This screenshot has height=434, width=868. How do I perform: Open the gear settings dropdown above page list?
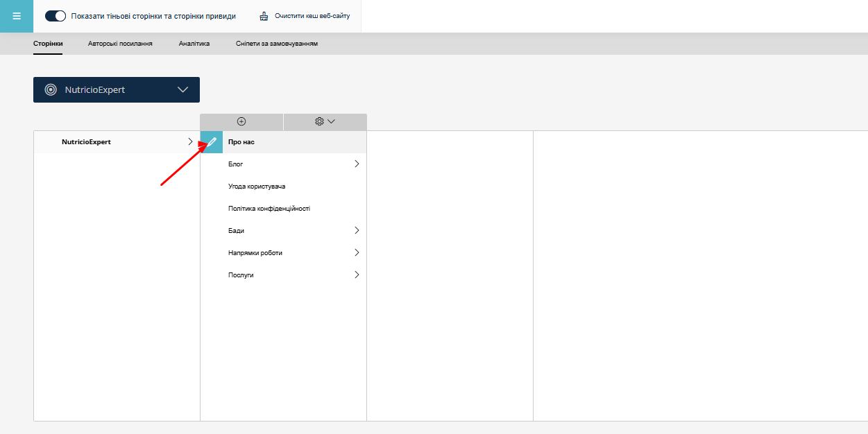pos(325,121)
